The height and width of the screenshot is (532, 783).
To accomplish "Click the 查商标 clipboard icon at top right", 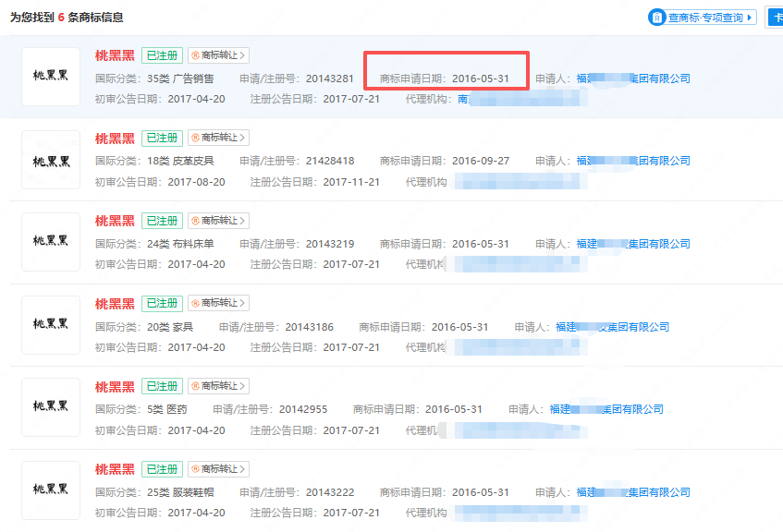I will (657, 18).
